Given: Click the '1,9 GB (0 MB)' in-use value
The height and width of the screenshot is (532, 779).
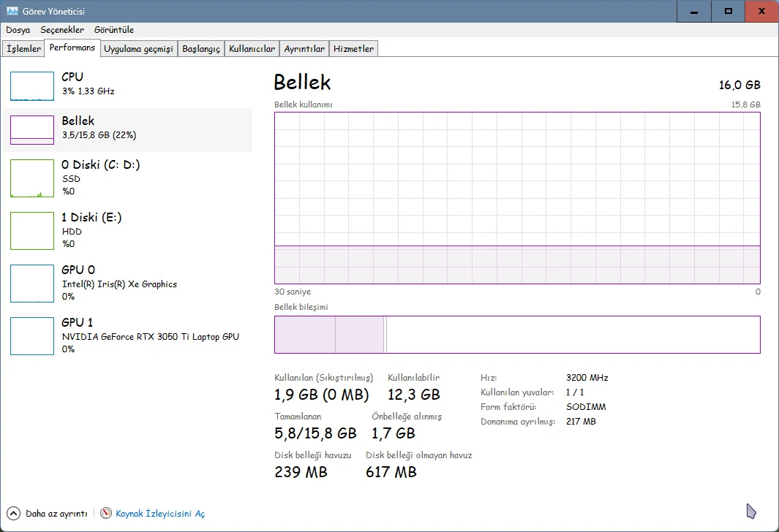Looking at the screenshot, I should pos(321,395).
